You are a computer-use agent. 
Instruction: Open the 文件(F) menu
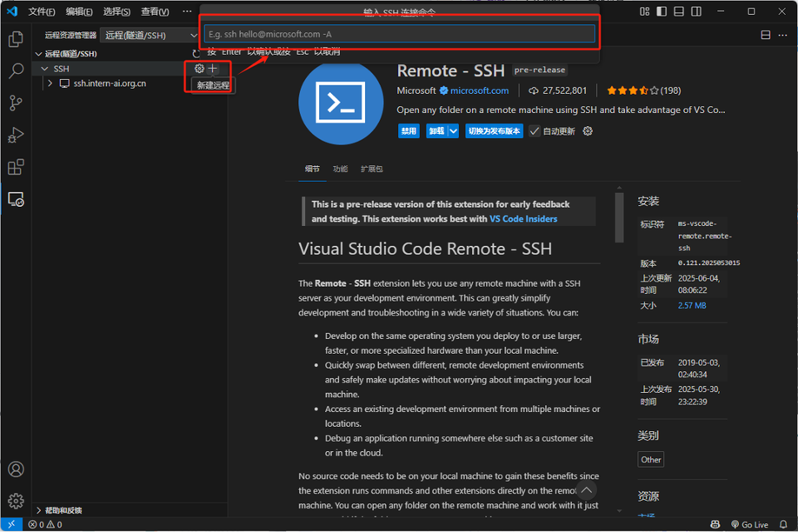click(42, 11)
